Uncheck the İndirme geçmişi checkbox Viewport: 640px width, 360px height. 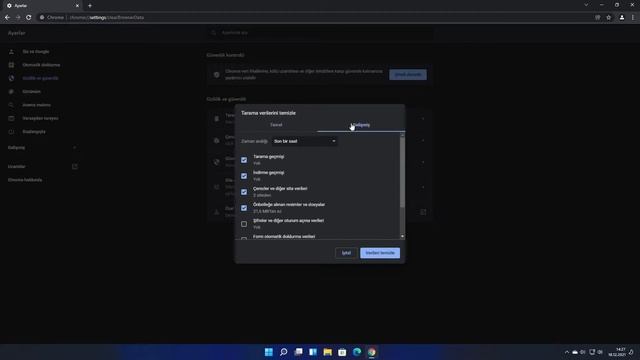[x=244, y=176]
